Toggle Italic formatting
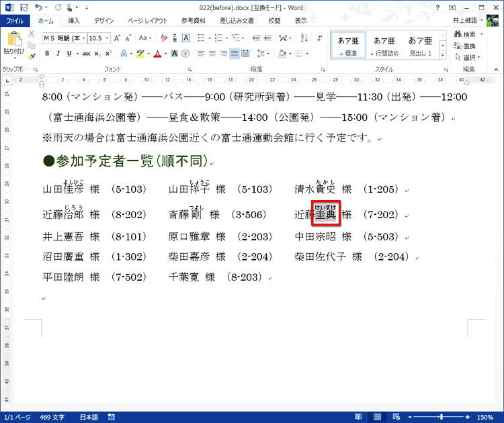Viewport: 504px width, 423px height. pyautogui.click(x=58, y=53)
